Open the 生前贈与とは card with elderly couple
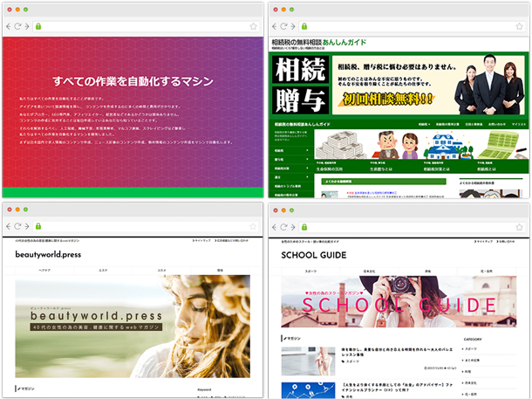Screen dimensions: 532x399 pyautogui.click(x=394, y=151)
